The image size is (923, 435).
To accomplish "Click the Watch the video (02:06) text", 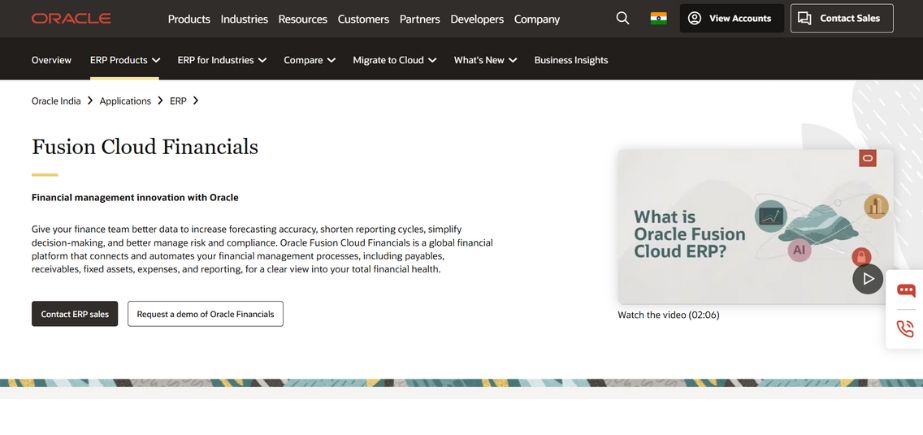I will (x=668, y=315).
